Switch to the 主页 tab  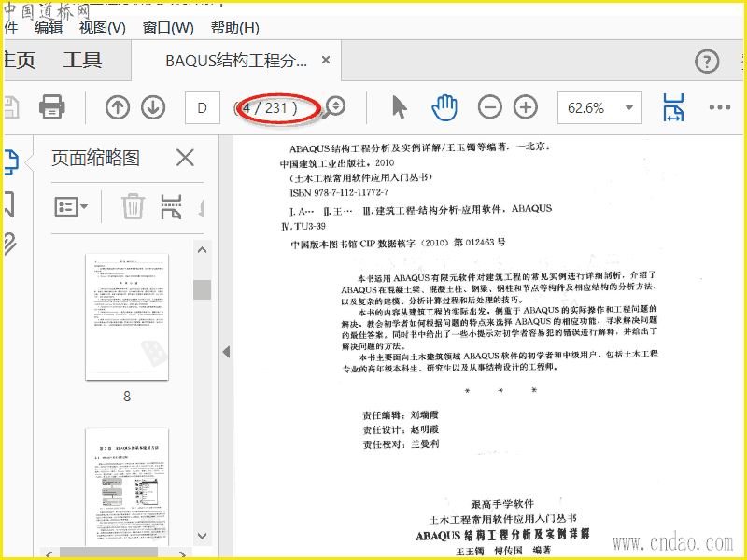coord(19,61)
